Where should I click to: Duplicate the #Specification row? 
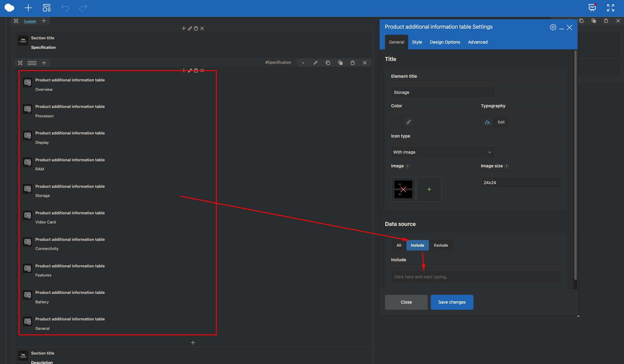341,63
